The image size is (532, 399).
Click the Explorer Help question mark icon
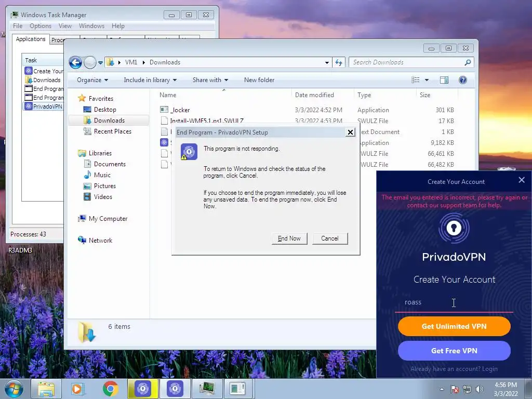click(463, 80)
